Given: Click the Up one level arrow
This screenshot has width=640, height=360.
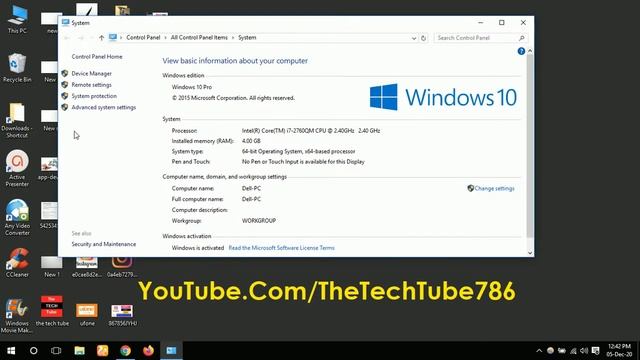Looking at the screenshot, I should (101, 38).
